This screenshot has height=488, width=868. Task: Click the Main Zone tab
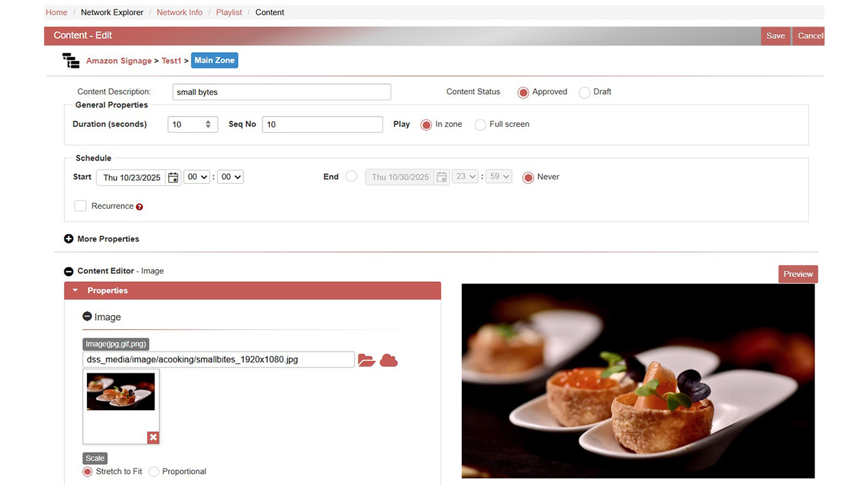(x=214, y=60)
